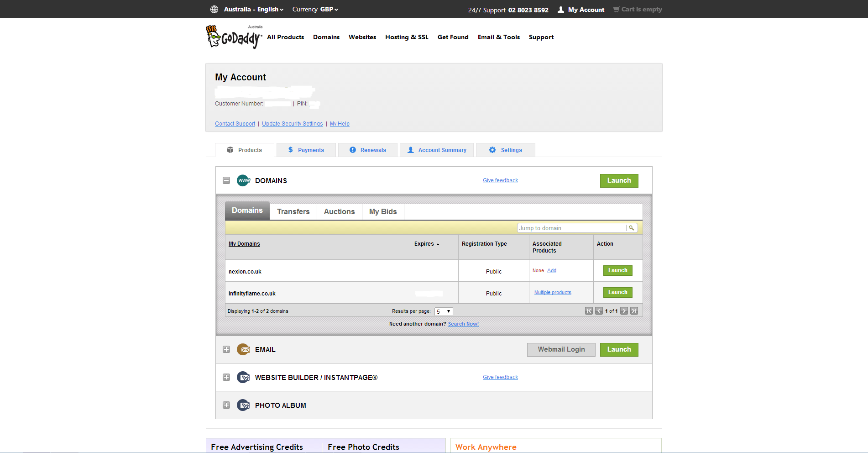Click the Payments dollar icon
The height and width of the screenshot is (453, 868).
coord(290,150)
